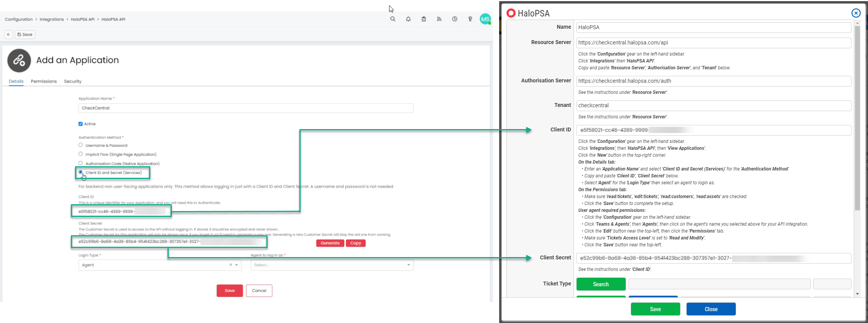
Task: Click the Configuration breadcrumb
Action: coord(19,19)
